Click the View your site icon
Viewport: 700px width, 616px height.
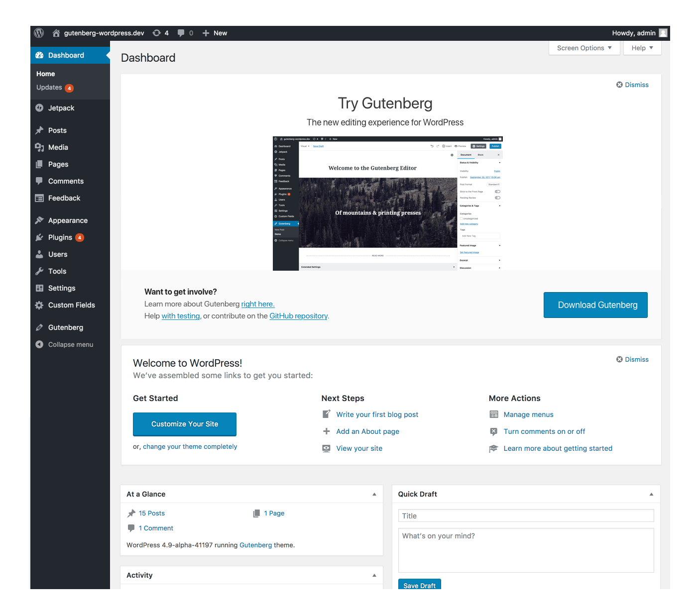pyautogui.click(x=327, y=448)
